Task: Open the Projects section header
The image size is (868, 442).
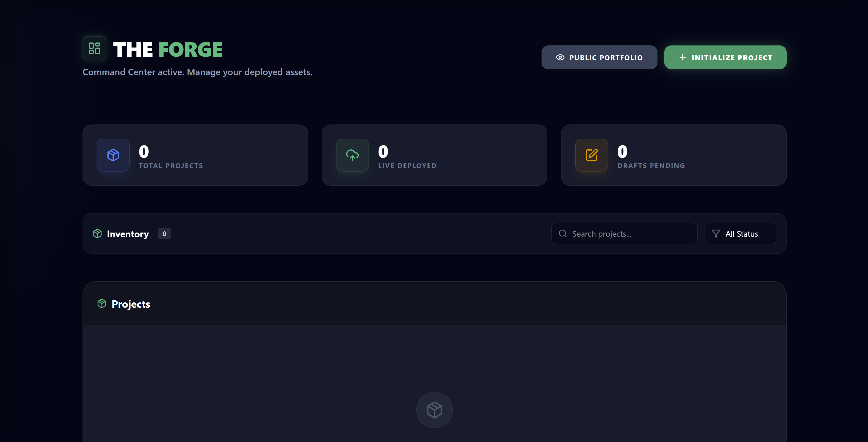Action: pyautogui.click(x=131, y=303)
